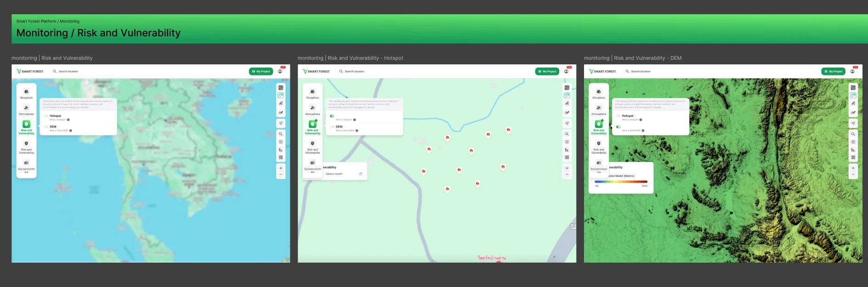Viewport: 868px width, 287px height.
Task: Open filter sliders tool in the first frame
Action: click(281, 142)
